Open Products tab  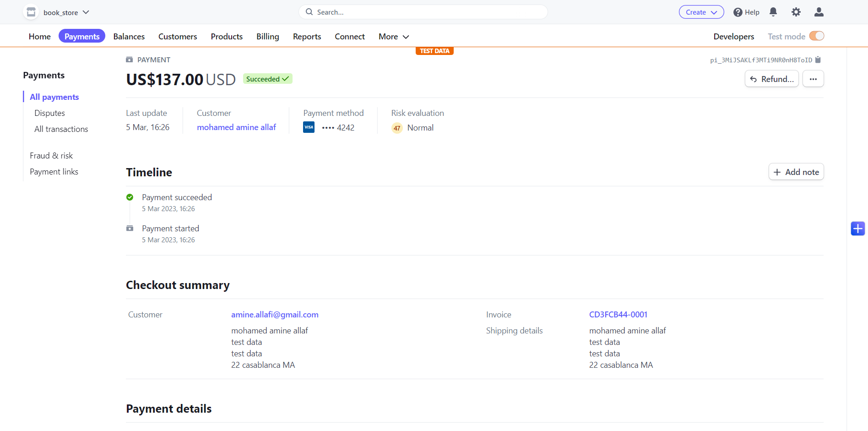click(227, 37)
